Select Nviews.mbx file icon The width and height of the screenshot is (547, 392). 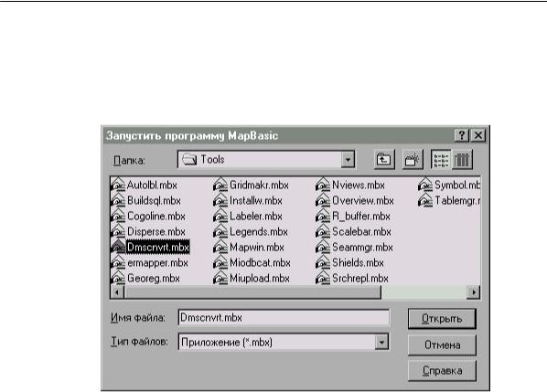[323, 185]
